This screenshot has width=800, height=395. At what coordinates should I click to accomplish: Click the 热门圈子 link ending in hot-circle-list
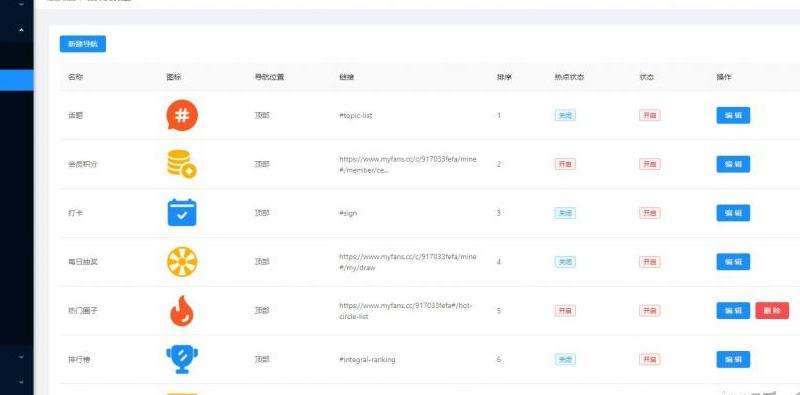click(x=406, y=311)
